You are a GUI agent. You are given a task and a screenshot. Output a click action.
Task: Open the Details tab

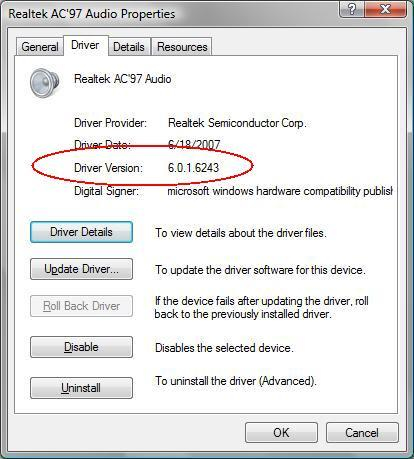tap(129, 47)
